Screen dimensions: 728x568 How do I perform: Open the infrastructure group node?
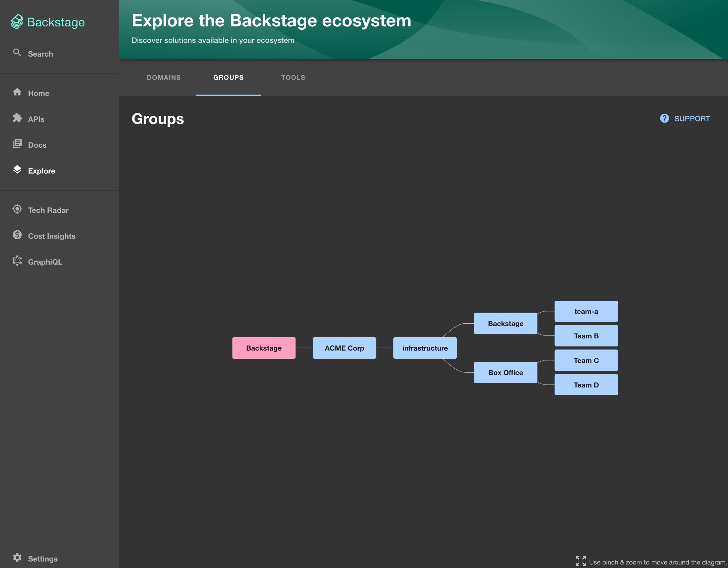click(x=425, y=348)
